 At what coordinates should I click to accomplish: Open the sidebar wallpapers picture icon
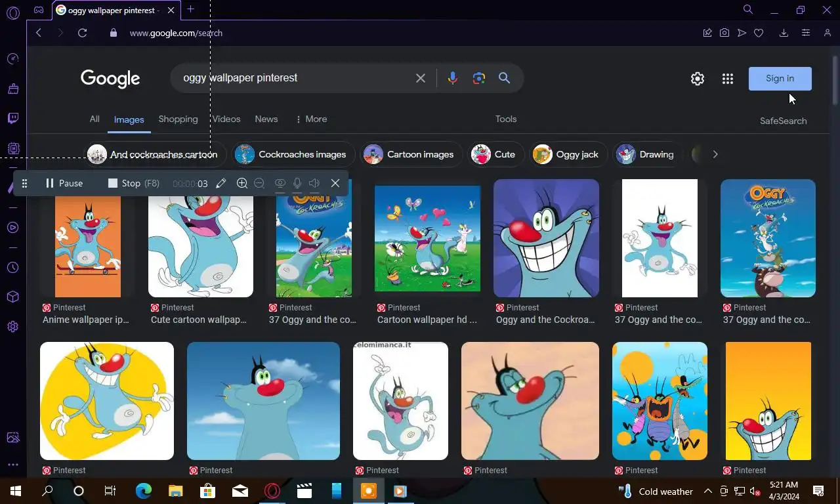coord(12,438)
